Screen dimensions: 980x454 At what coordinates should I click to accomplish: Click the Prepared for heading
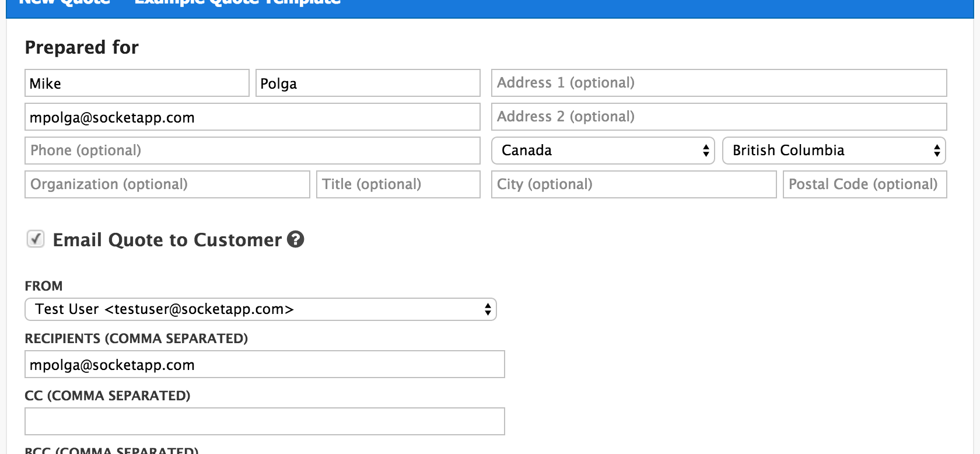[x=82, y=47]
